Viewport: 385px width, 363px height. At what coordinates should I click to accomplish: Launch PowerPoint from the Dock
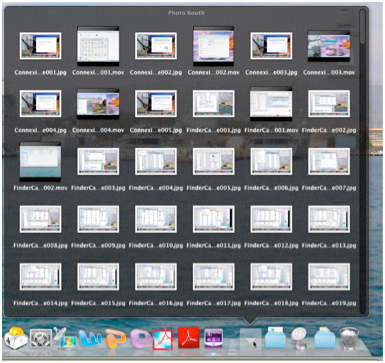116,339
